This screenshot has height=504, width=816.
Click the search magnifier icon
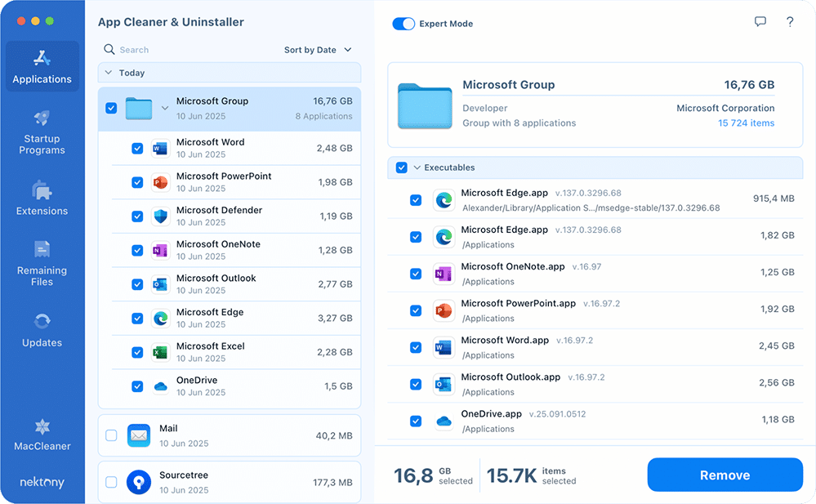click(109, 50)
